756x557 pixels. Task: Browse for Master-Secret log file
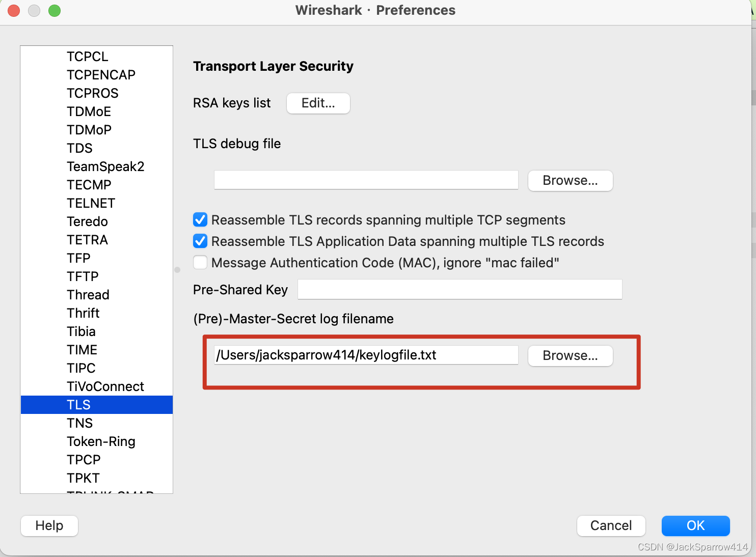click(x=570, y=355)
